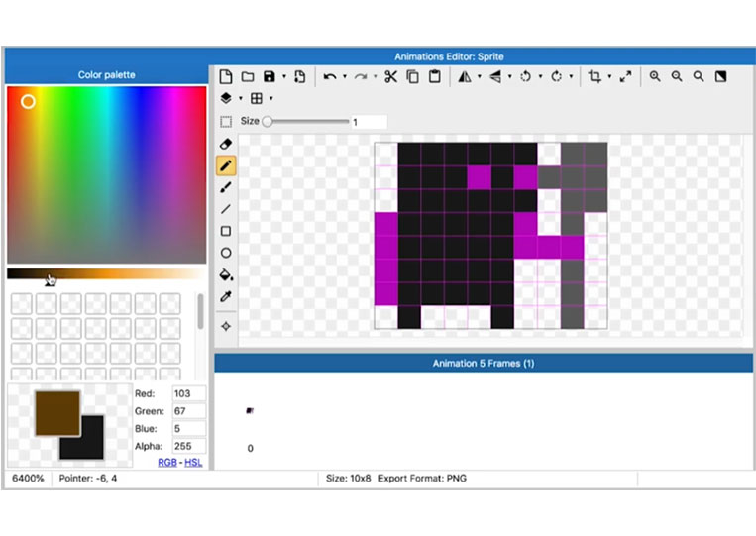This screenshot has width=756, height=536.
Task: Save the sprite with the floppy disk icon
Action: point(270,76)
